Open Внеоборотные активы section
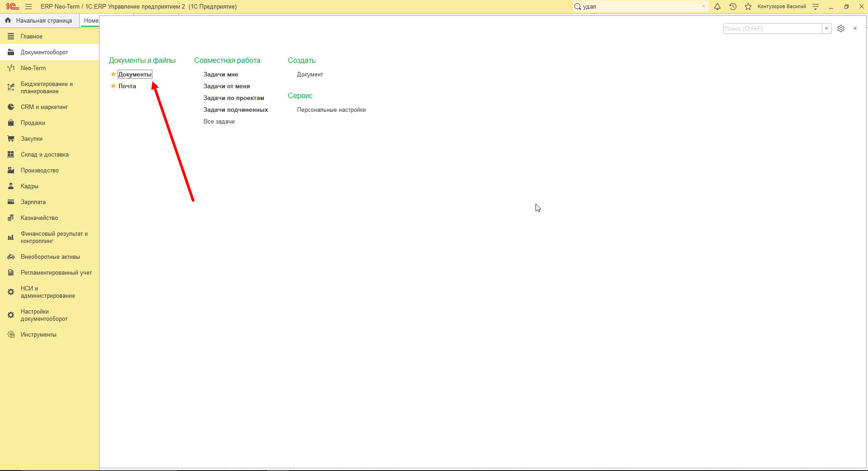The height and width of the screenshot is (471, 868). click(49, 257)
